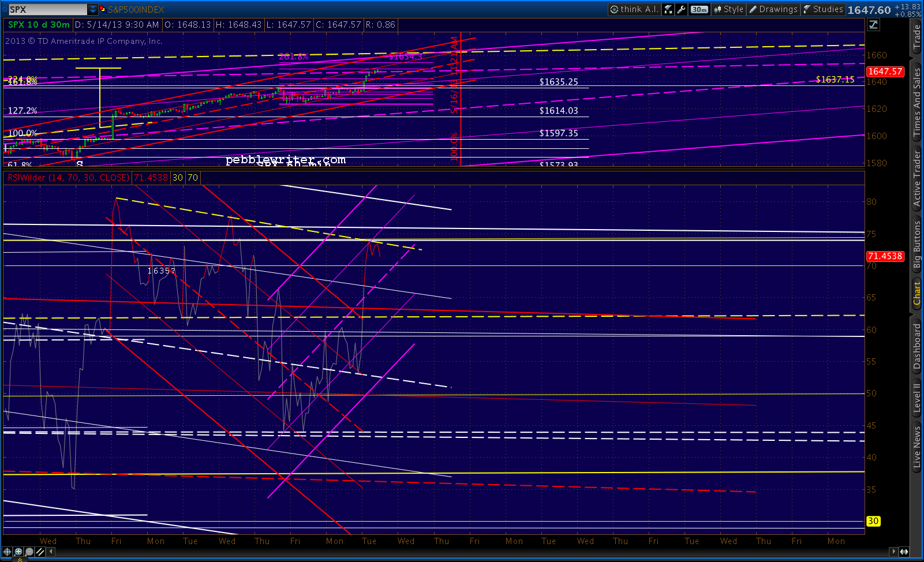This screenshot has width=924, height=562.
Task: Open the quick study flask tool
Action: click(668, 9)
